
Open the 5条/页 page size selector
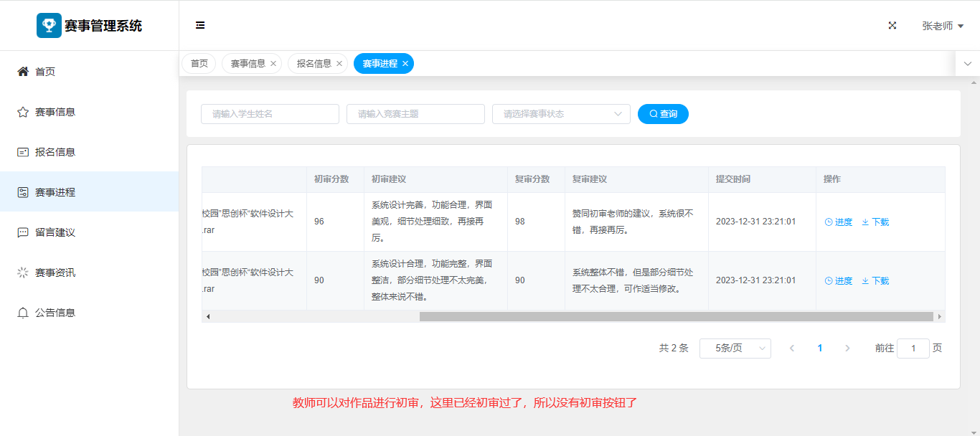click(x=735, y=349)
